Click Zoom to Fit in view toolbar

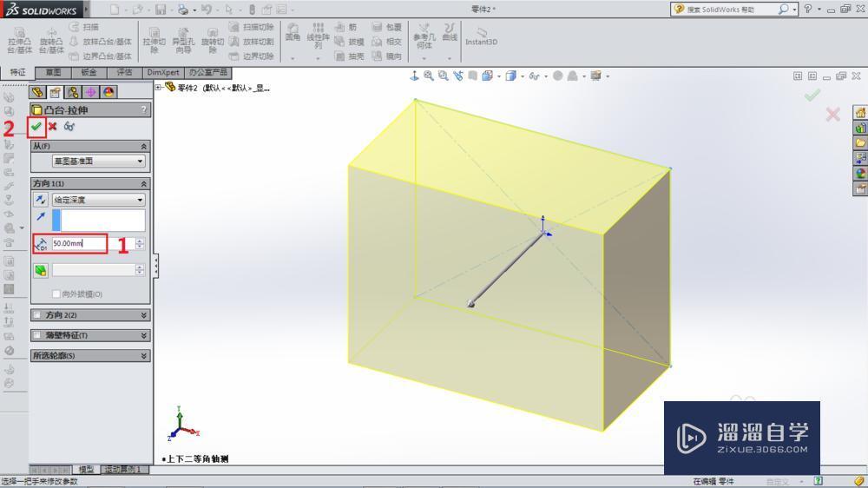(x=429, y=76)
